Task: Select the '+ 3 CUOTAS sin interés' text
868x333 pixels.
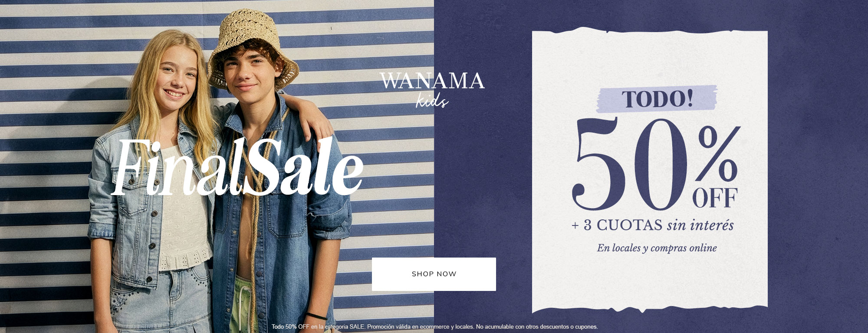Action: 652,225
